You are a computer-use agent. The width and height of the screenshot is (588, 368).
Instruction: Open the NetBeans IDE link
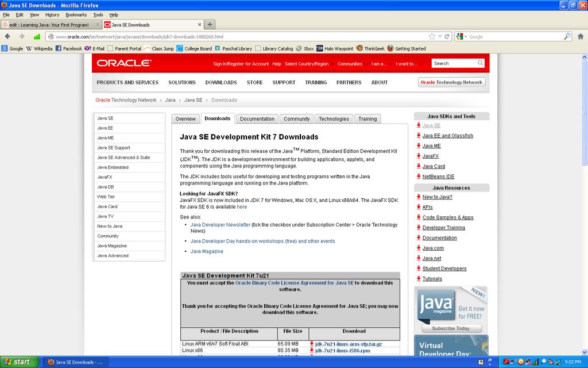[x=438, y=177]
